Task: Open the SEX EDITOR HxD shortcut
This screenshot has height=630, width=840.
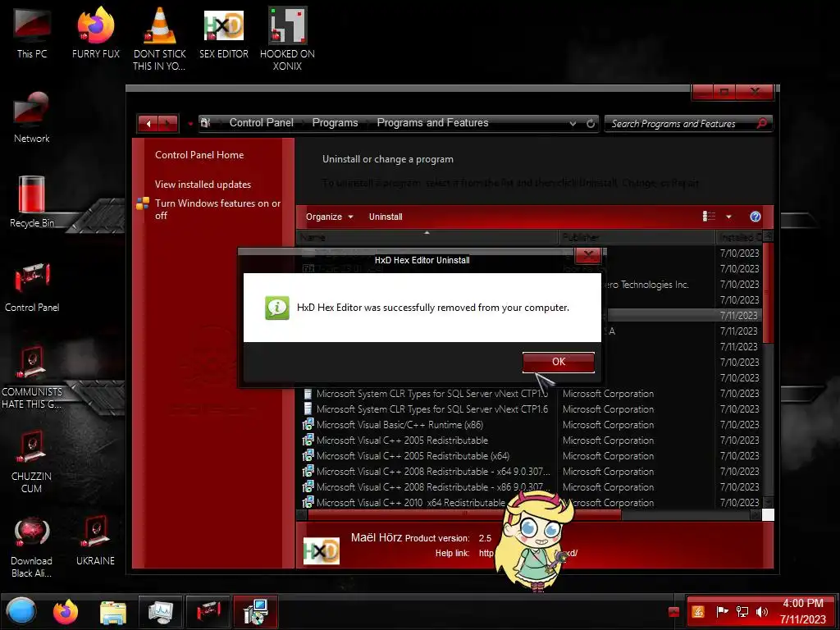Action: coord(224,33)
